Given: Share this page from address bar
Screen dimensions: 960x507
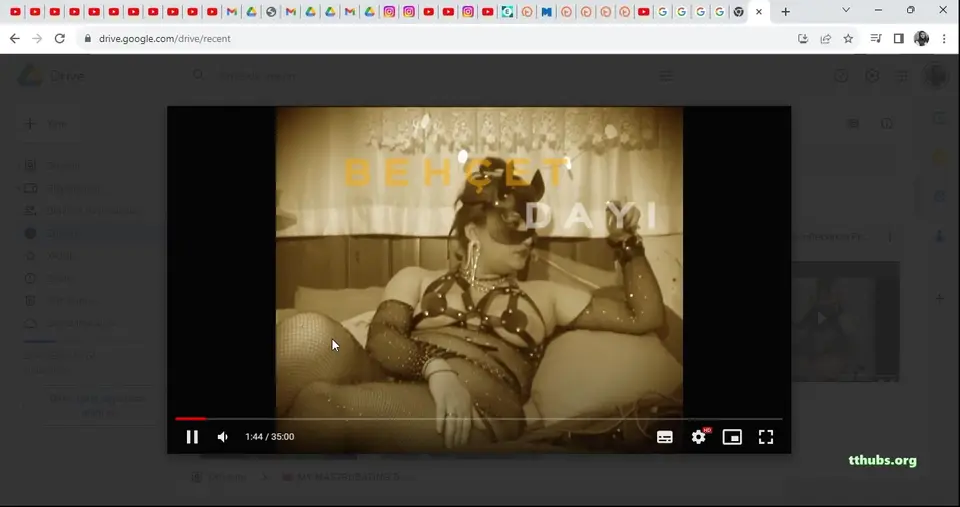Looking at the screenshot, I should pos(826,39).
